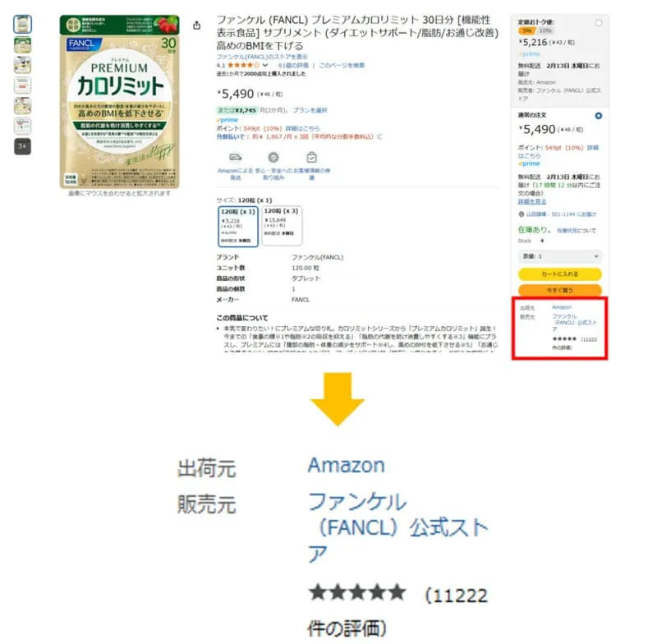Select the 通常の注文 radio button

coord(599,116)
